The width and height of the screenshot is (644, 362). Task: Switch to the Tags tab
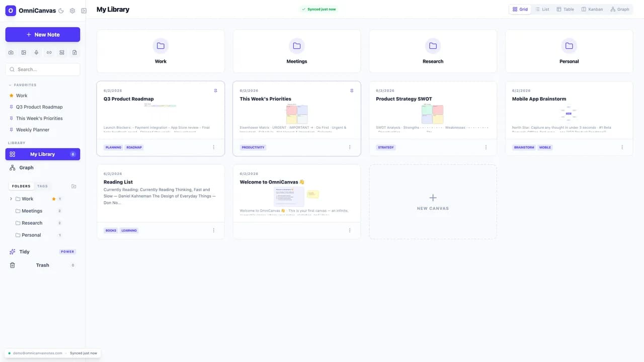pos(42,186)
